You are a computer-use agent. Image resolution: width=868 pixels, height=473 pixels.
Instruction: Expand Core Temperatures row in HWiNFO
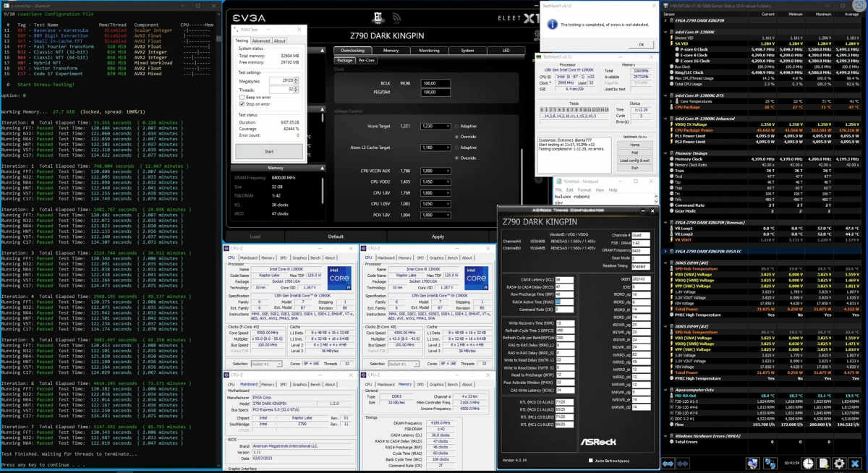pyautogui.click(x=672, y=102)
